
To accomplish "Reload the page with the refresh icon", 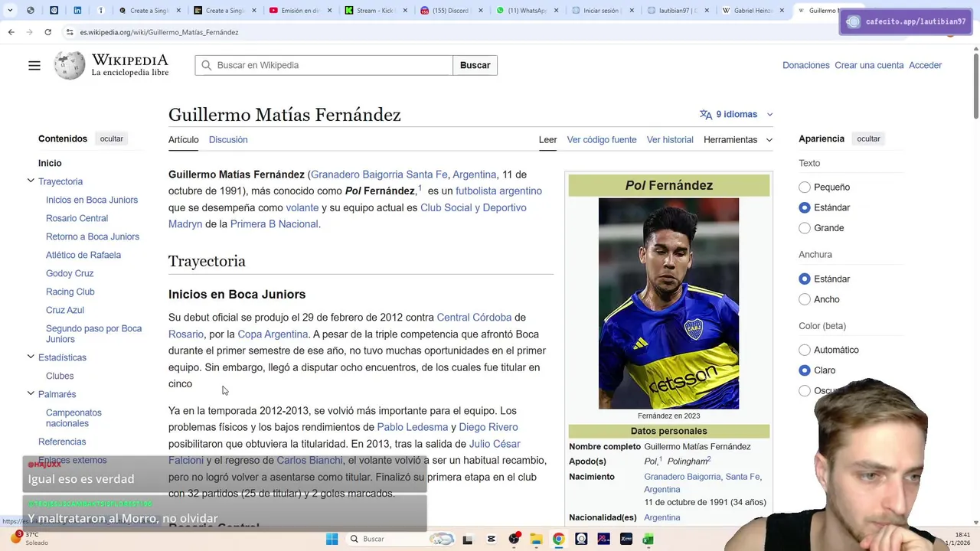I will point(47,32).
